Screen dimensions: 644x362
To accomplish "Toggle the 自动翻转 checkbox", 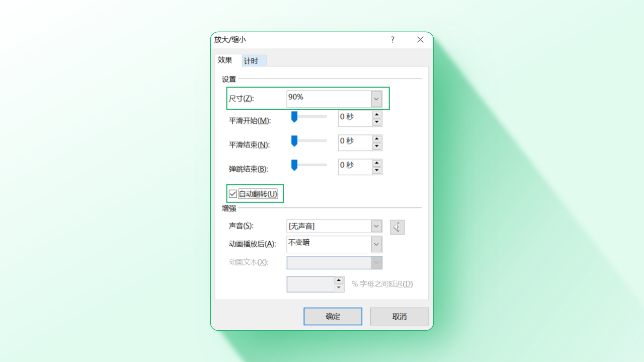I will point(233,194).
